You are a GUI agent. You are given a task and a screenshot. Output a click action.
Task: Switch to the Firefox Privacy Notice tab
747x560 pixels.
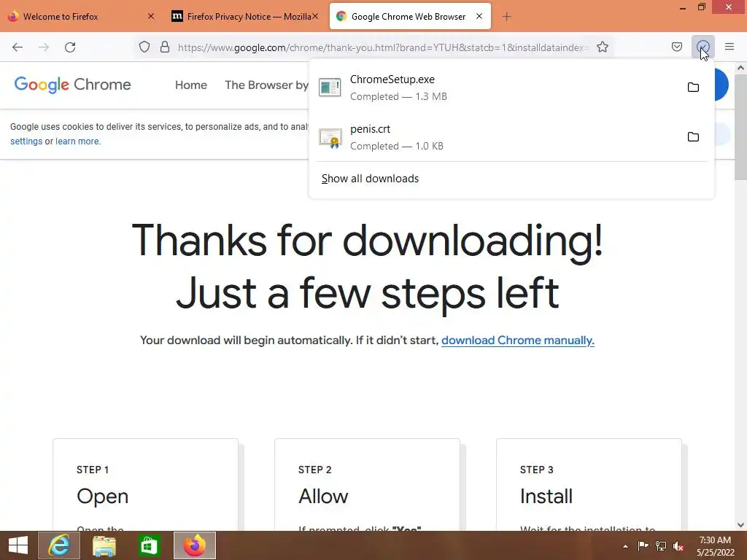tap(244, 17)
